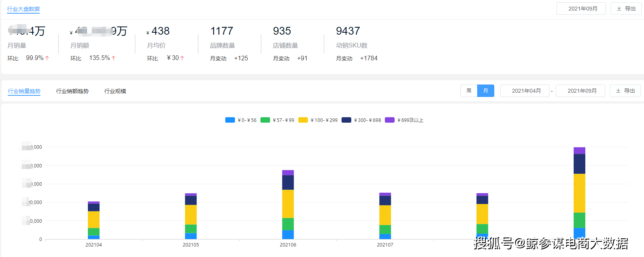Select the 行业销量趋势 tab

[24, 91]
